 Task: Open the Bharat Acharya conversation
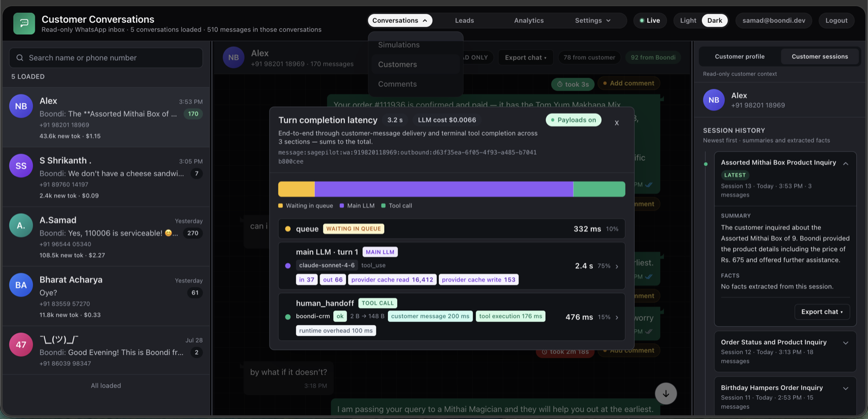point(106,296)
